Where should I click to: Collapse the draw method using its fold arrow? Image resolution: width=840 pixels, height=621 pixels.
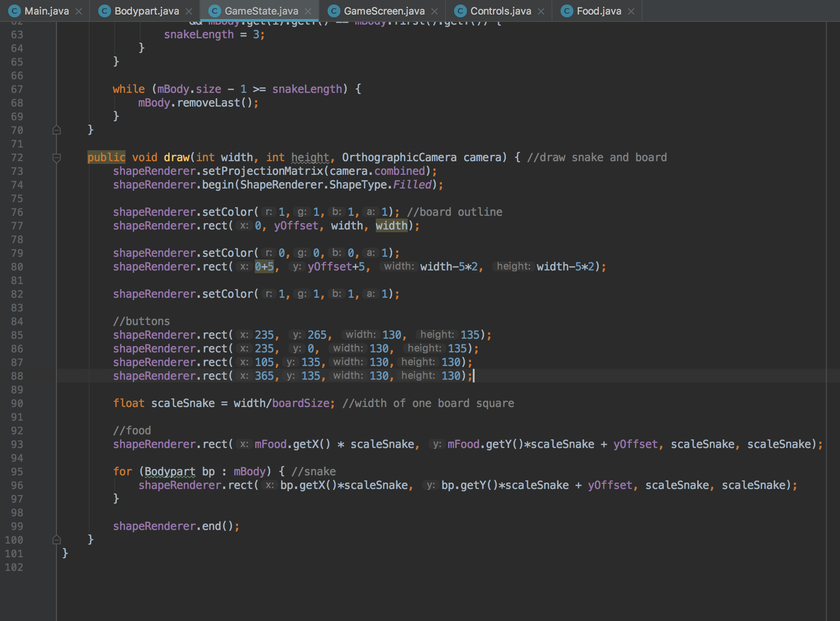tap(57, 158)
